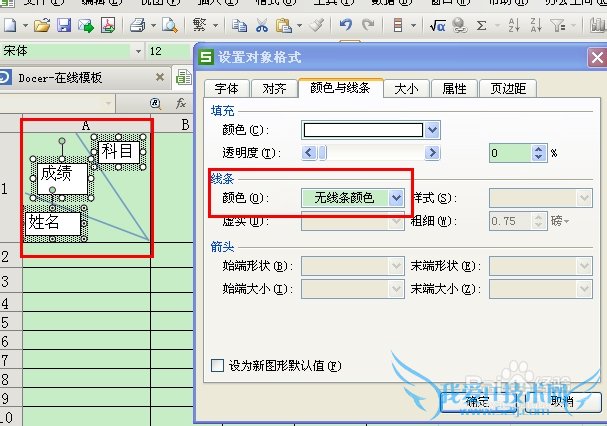The image size is (607, 426).
Task: Open dropdown arrow next to Print icon
Action: point(153,26)
